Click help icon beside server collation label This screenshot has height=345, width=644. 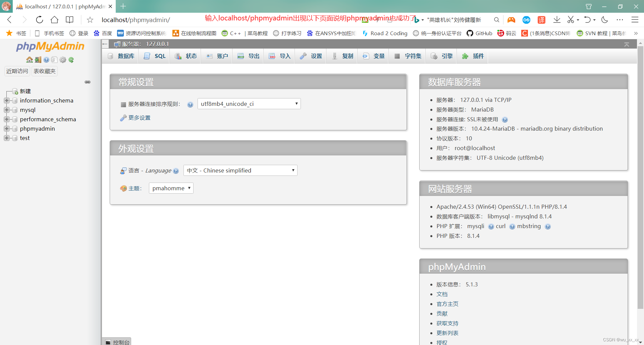[x=190, y=105]
